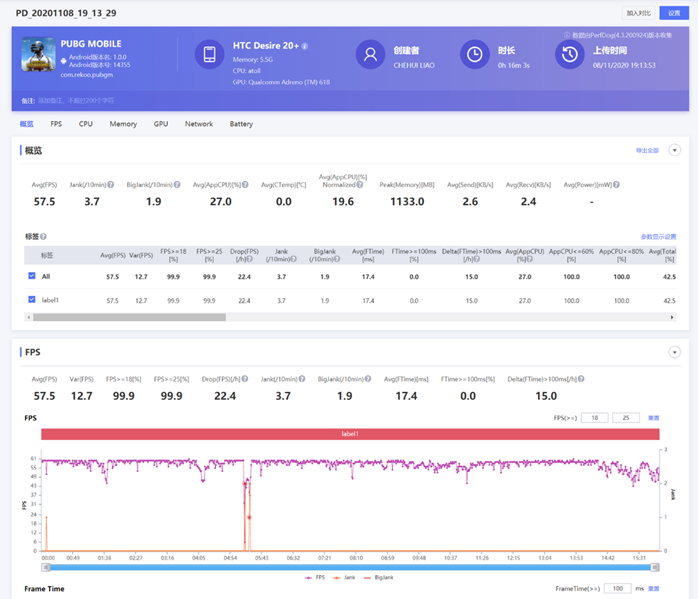698x599 pixels.
Task: Click the duration clock icon
Action: point(474,54)
